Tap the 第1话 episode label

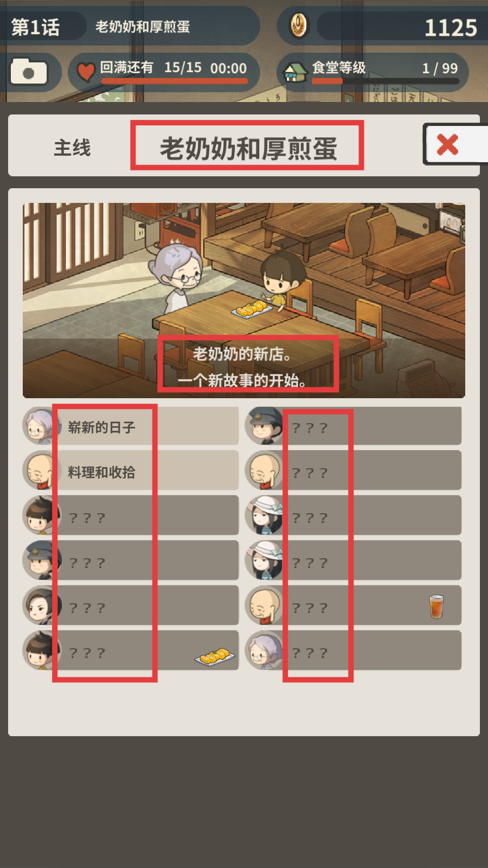coord(35,27)
